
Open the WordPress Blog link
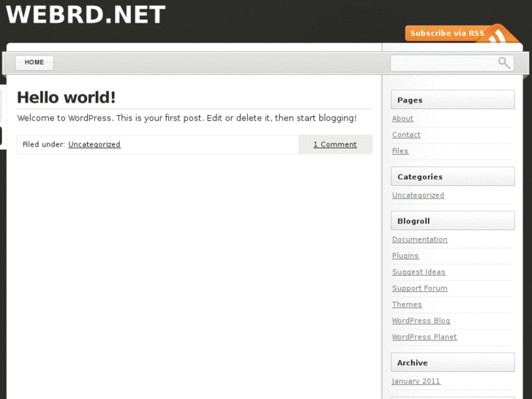tap(421, 321)
